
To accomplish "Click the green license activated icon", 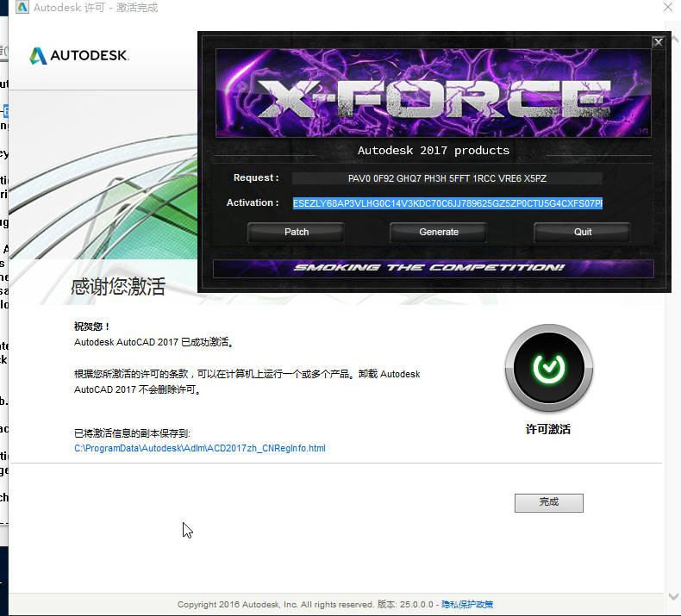I will pos(549,368).
